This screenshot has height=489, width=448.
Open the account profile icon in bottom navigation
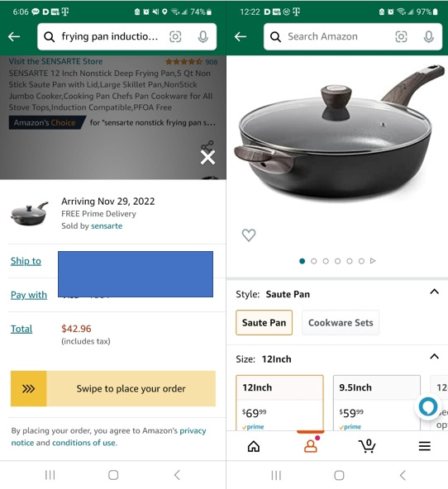311,445
